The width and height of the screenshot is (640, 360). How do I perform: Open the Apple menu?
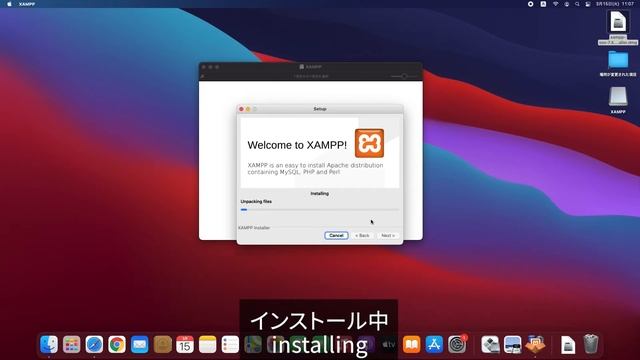9,4
